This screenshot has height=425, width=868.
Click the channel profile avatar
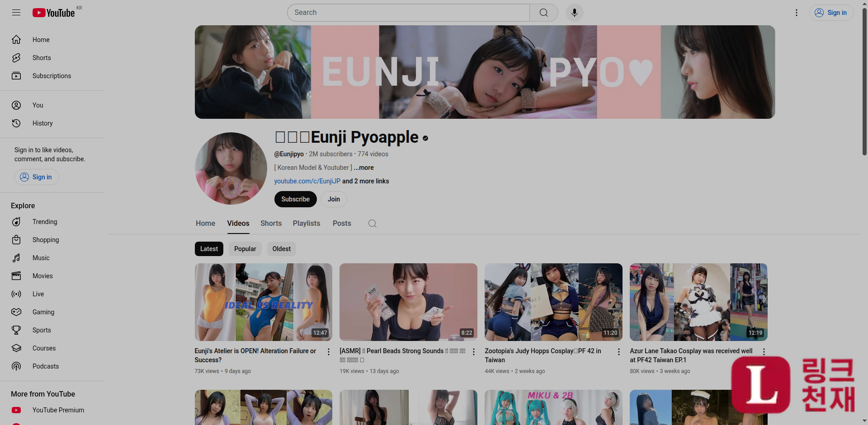click(x=231, y=168)
